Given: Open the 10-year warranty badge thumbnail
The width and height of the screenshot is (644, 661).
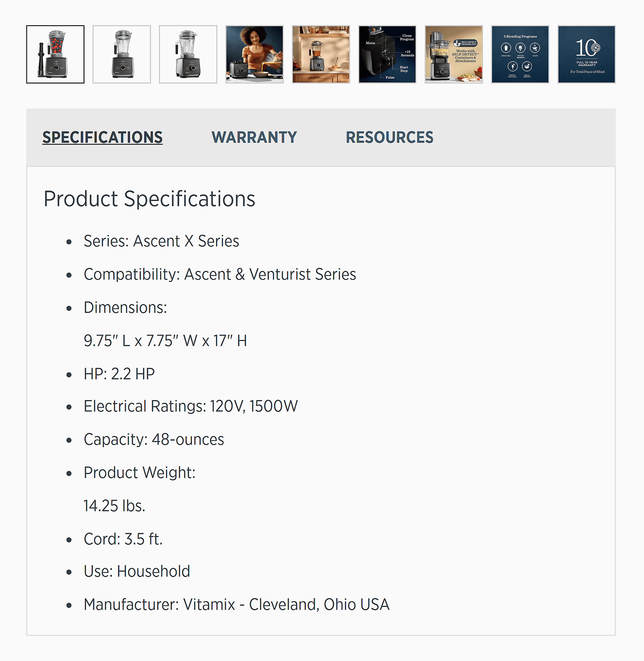Looking at the screenshot, I should coord(586,54).
